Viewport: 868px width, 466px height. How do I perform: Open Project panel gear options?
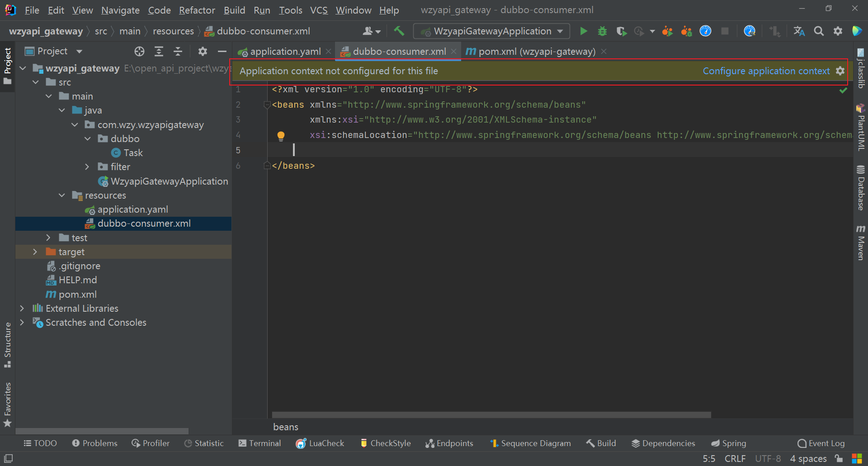(203, 52)
